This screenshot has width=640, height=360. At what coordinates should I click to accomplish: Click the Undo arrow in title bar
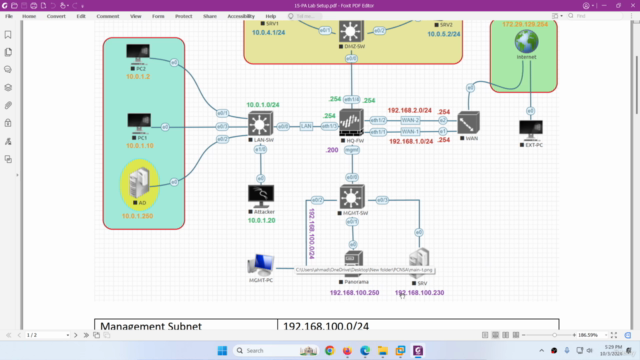pos(53,6)
